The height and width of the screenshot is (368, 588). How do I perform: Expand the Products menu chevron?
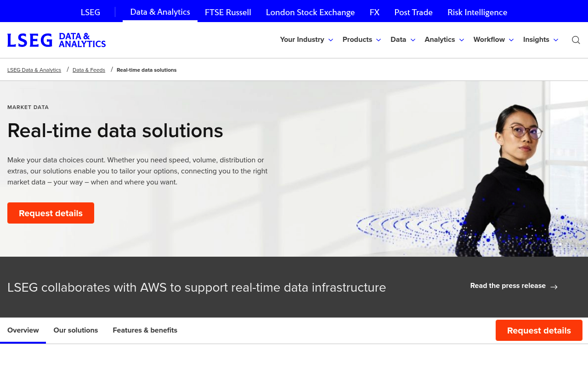379,40
